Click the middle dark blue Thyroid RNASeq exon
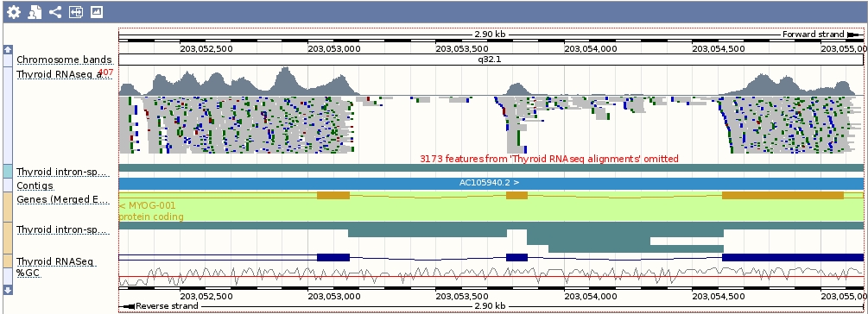Screen dimensions: 868x314 pyautogui.click(x=517, y=258)
